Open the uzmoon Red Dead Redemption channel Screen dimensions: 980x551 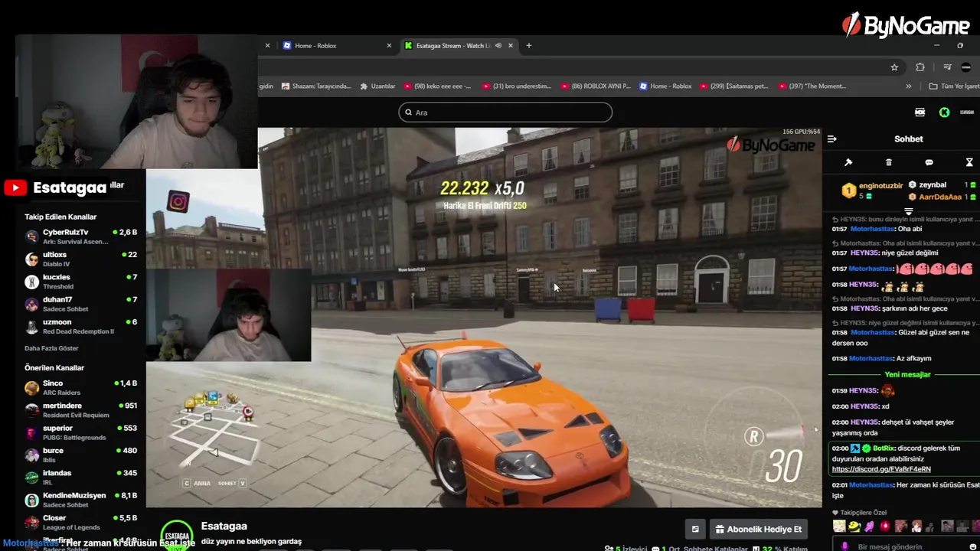coord(80,327)
